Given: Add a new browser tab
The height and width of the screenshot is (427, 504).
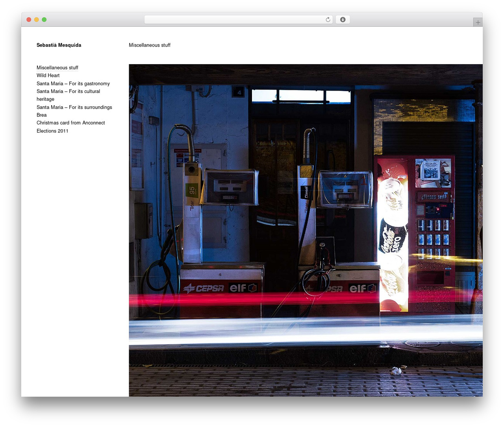Looking at the screenshot, I should click(478, 22).
